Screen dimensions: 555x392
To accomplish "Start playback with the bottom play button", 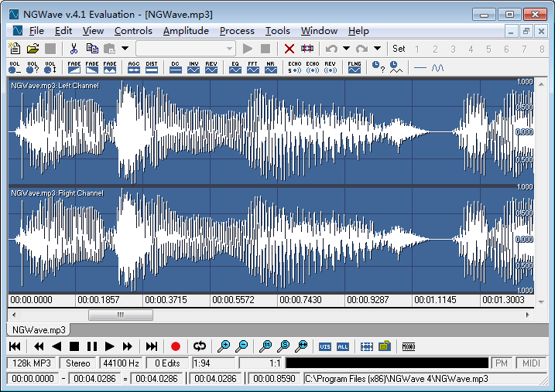I will tap(109, 346).
